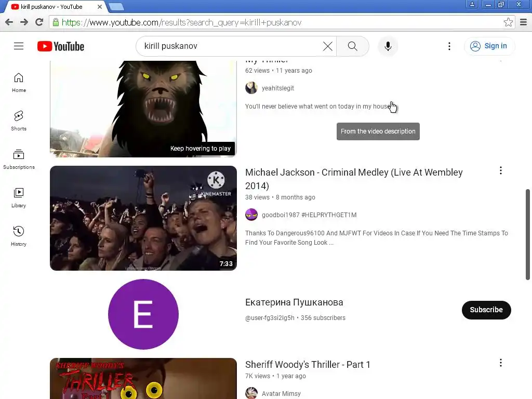Open Library in the sidebar
This screenshot has height=399, width=532.
click(19, 198)
